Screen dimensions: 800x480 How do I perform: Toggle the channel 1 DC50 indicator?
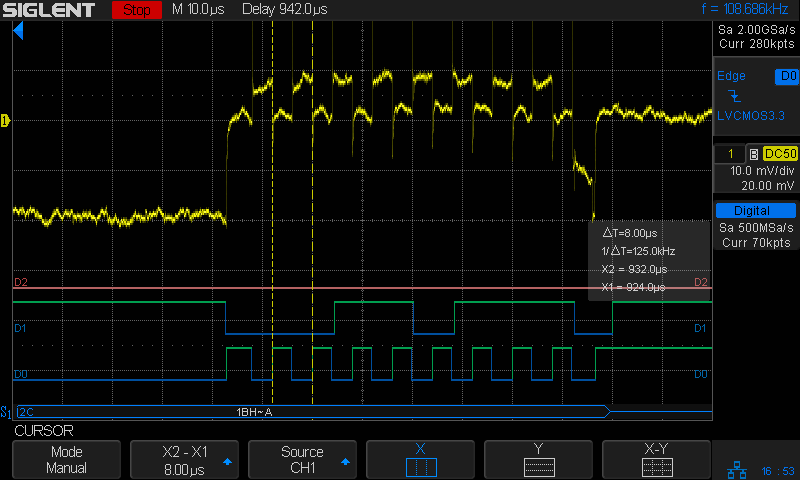779,153
